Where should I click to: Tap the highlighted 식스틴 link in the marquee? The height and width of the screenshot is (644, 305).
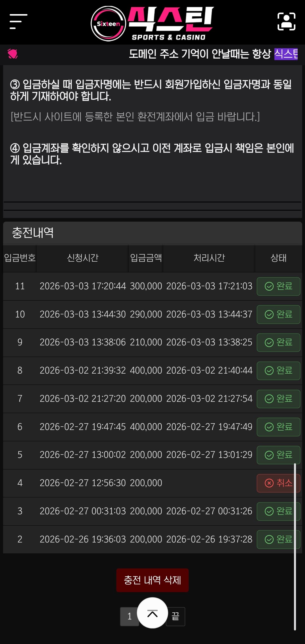click(x=286, y=54)
